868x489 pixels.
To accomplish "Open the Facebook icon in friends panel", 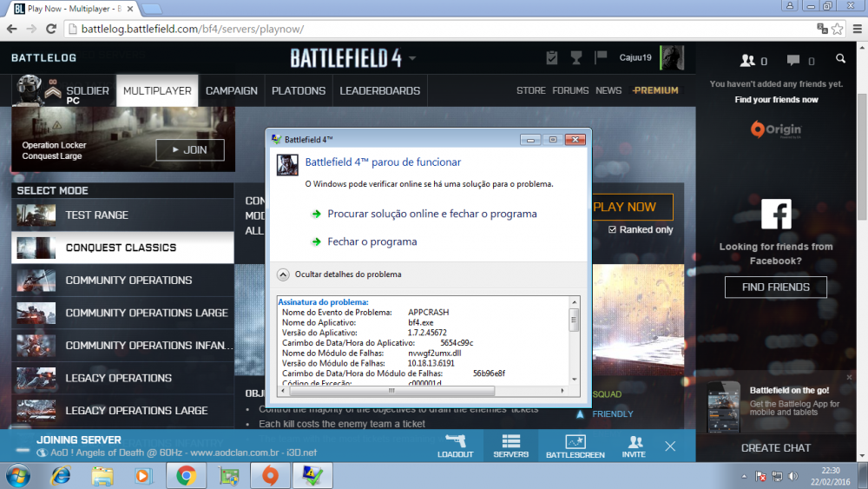I will [776, 215].
